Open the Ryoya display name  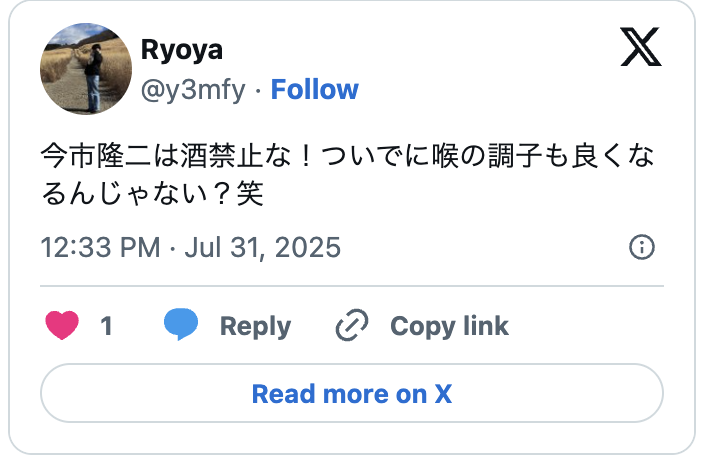pyautogui.click(x=182, y=49)
